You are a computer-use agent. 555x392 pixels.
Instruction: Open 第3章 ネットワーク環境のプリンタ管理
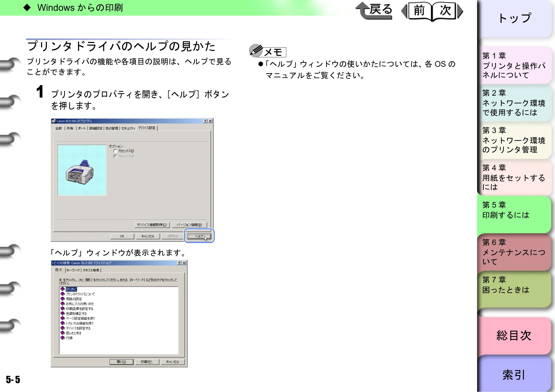(515, 140)
